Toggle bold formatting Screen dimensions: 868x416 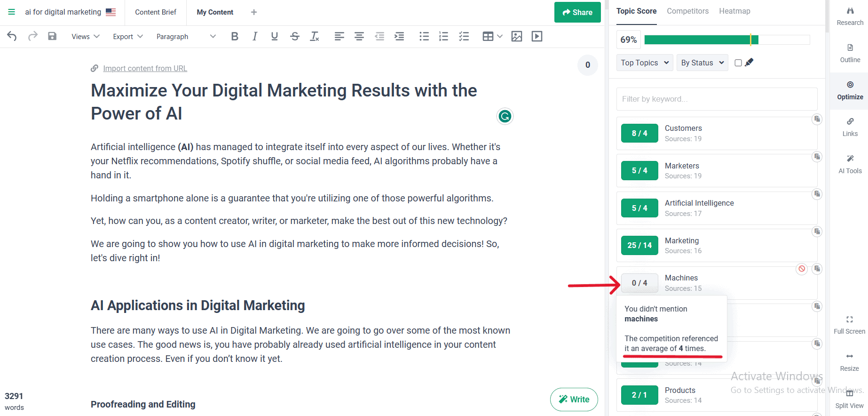[235, 36]
